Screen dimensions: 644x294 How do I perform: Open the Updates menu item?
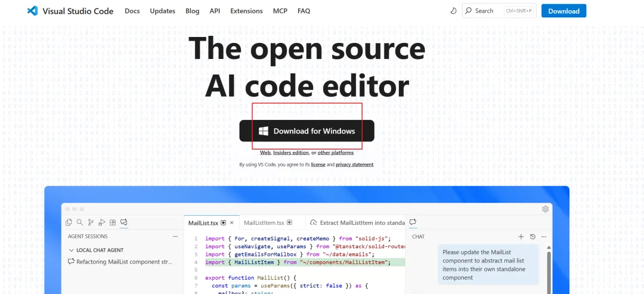[x=163, y=11]
